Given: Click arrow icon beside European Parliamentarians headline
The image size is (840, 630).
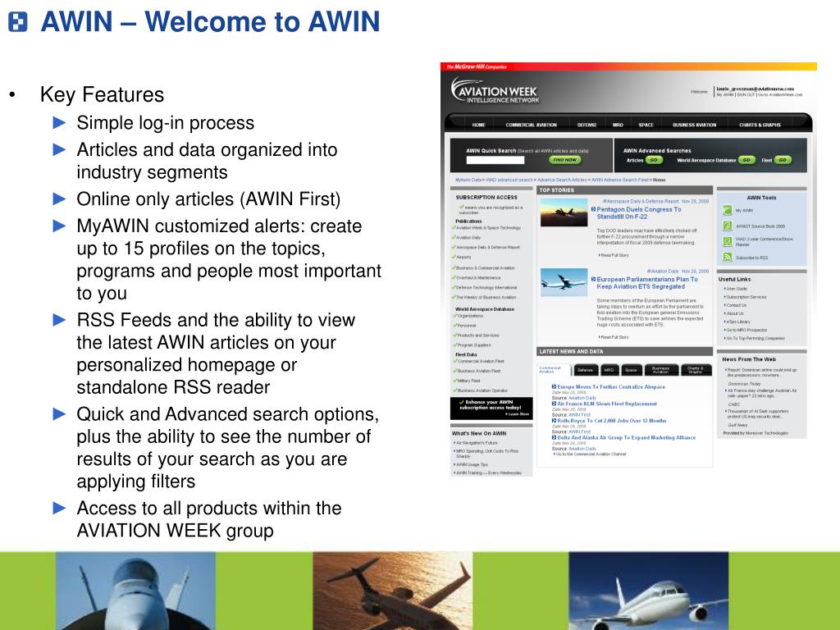Looking at the screenshot, I should pyautogui.click(x=594, y=279).
